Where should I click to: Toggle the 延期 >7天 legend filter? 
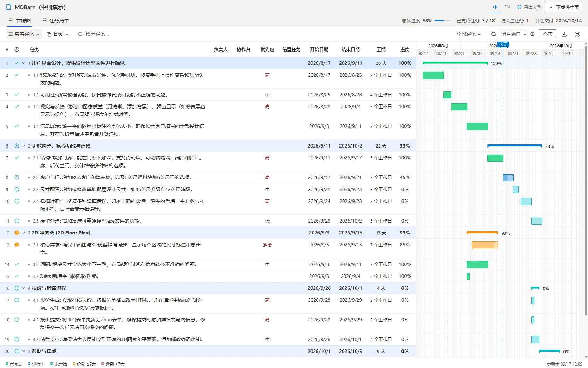tap(113, 364)
